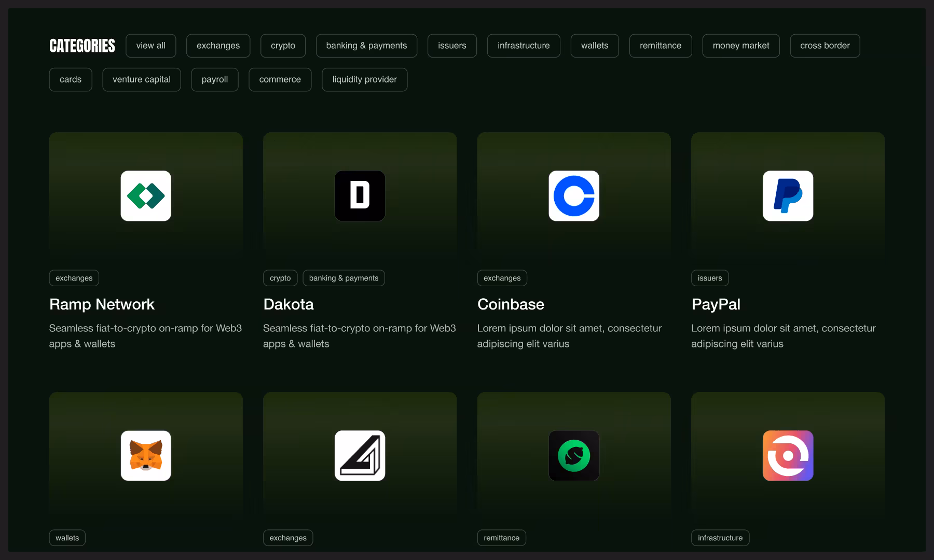The width and height of the screenshot is (934, 560).
Task: Click Coinbase's 'Lorem ipsum dolor' description
Action: pyautogui.click(x=569, y=336)
